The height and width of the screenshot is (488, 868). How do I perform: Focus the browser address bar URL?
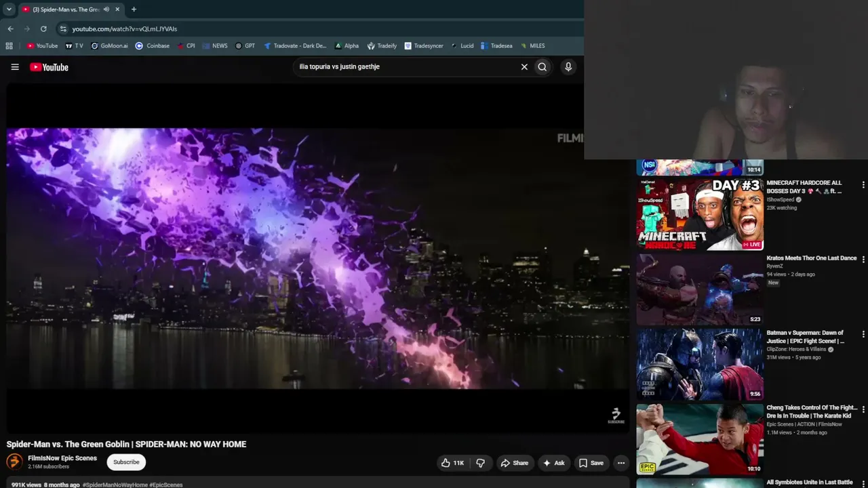click(125, 29)
